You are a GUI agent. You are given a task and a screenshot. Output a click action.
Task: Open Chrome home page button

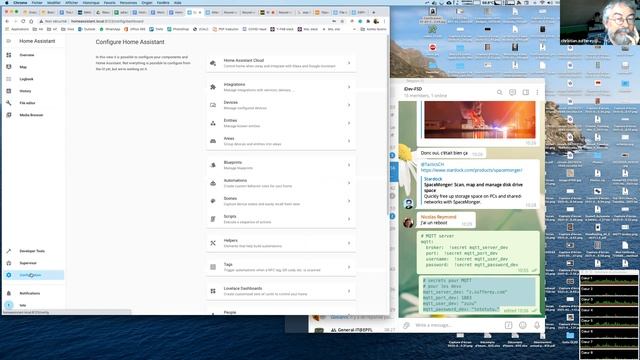[31, 21]
